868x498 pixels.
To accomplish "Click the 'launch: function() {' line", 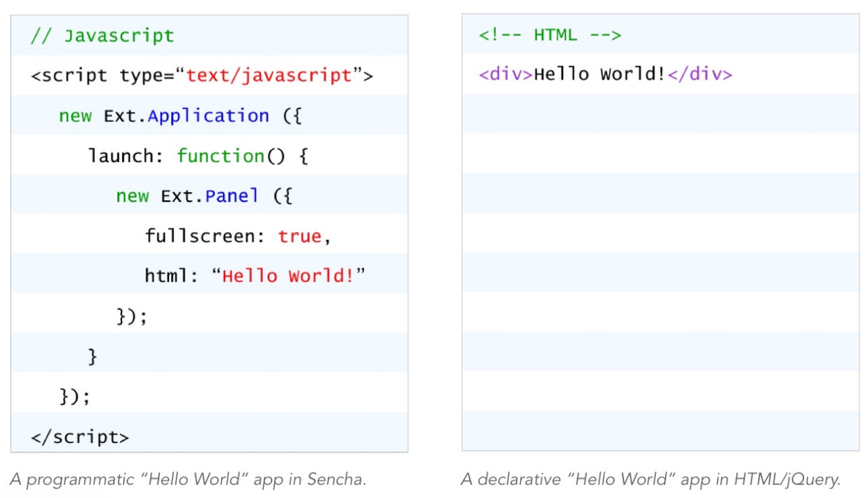I will click(x=198, y=156).
